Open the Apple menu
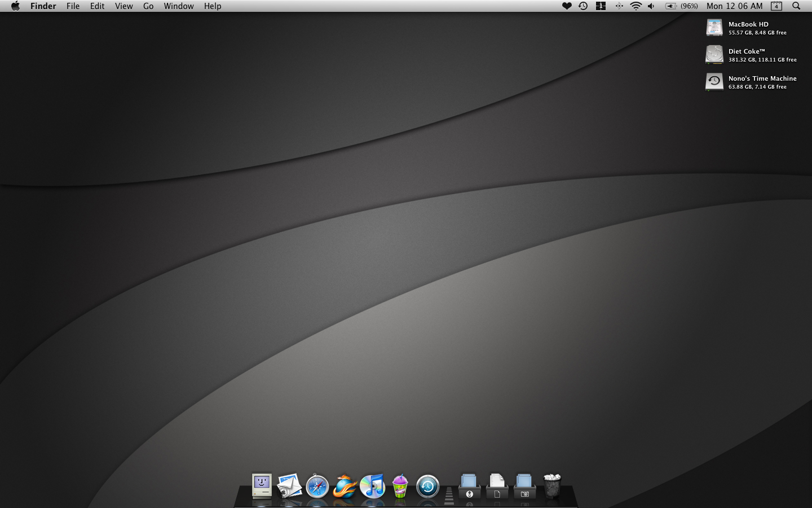Screen dimensions: 812x508 click(15, 6)
